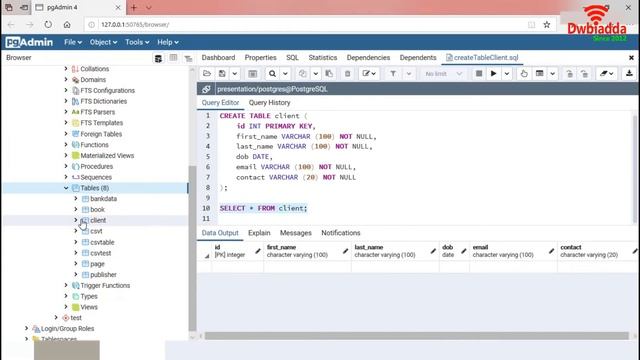The image size is (640, 360).
Task: Switch to the Explain output tab
Action: (x=259, y=233)
